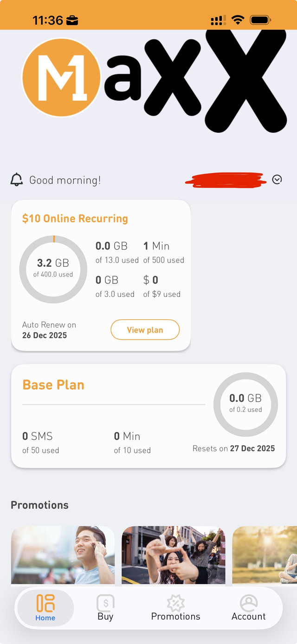Image resolution: width=297 pixels, height=644 pixels.
Task: Expand the account selector chevron
Action: pos(277,180)
